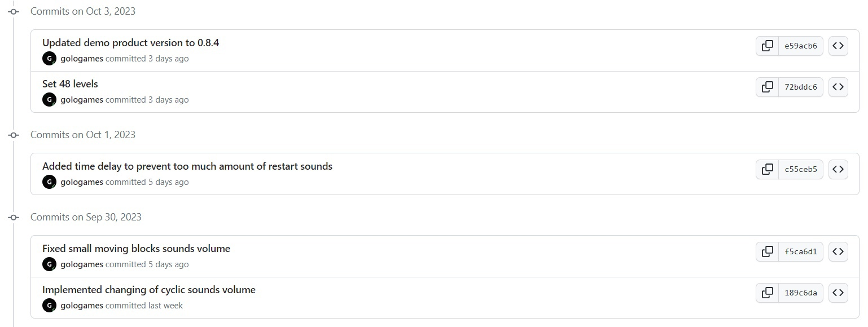The width and height of the screenshot is (868, 327).
Task: Open 'Added time delay' restart sounds commit
Action: coord(187,166)
